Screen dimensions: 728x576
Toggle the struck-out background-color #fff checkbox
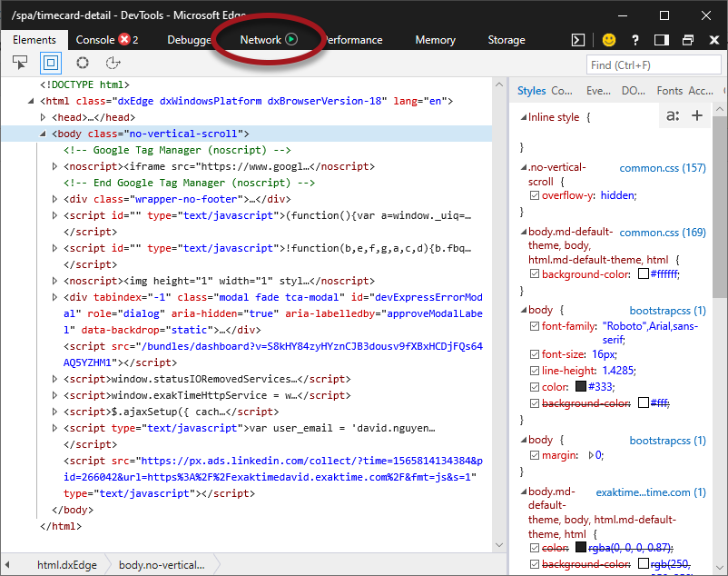(x=535, y=402)
